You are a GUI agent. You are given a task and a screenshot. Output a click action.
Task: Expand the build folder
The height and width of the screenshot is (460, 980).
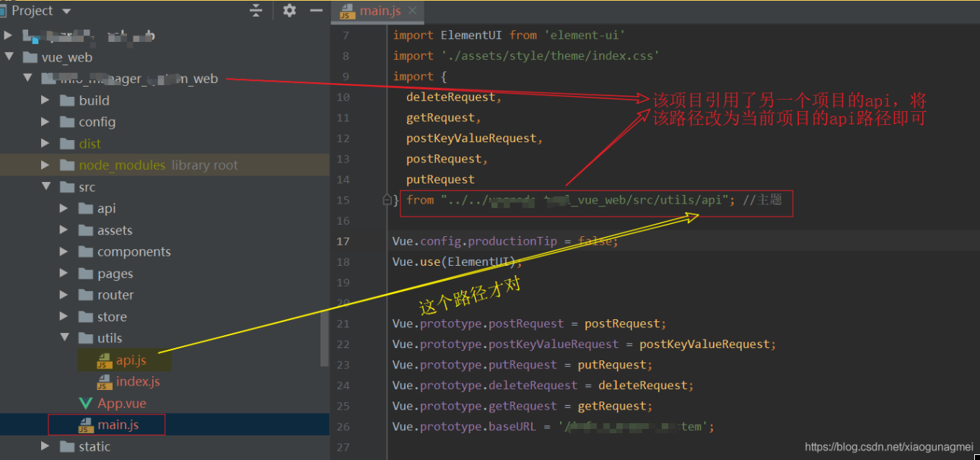coord(45,100)
